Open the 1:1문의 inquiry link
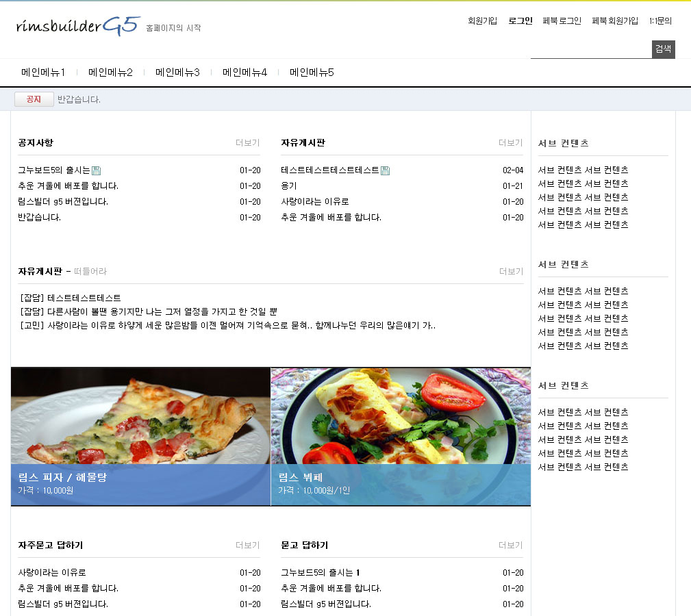Image resolution: width=691 pixels, height=616 pixels. [x=660, y=21]
